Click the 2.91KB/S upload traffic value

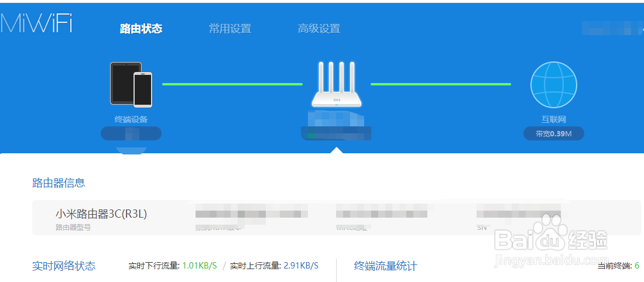(x=301, y=266)
